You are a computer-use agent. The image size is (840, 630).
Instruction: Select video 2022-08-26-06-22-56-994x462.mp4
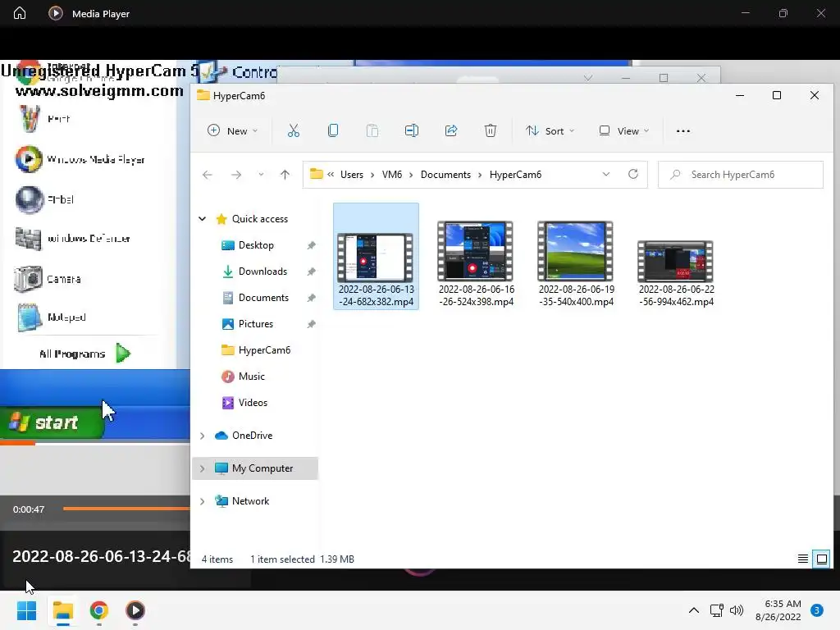(676, 274)
